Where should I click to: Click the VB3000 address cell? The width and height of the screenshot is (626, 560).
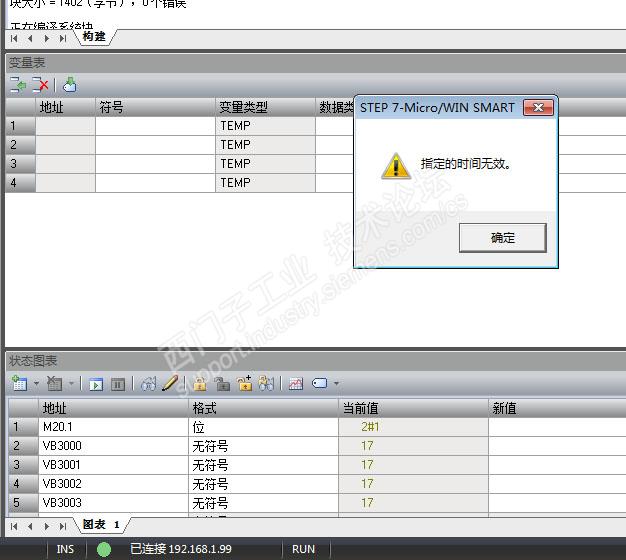click(x=113, y=446)
